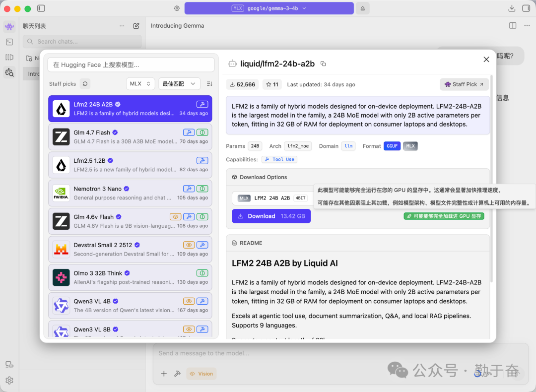Click the llm domain tag
Screen dimensions: 536x392
pyautogui.click(x=348, y=146)
